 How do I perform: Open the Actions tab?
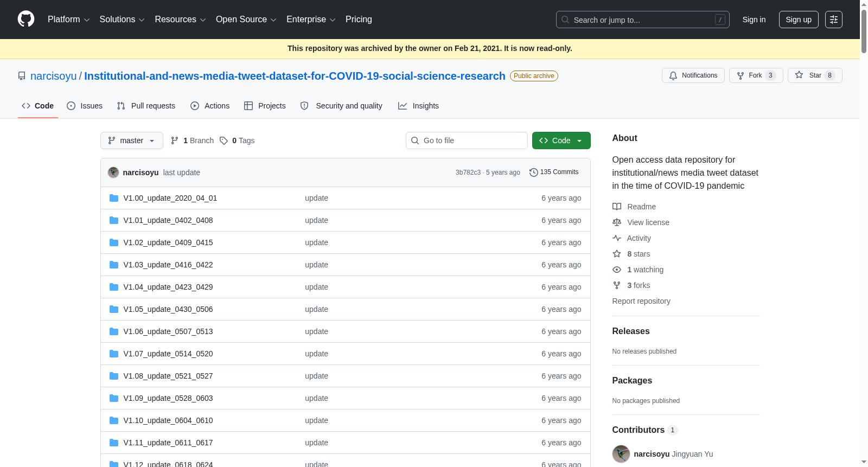[210, 106]
